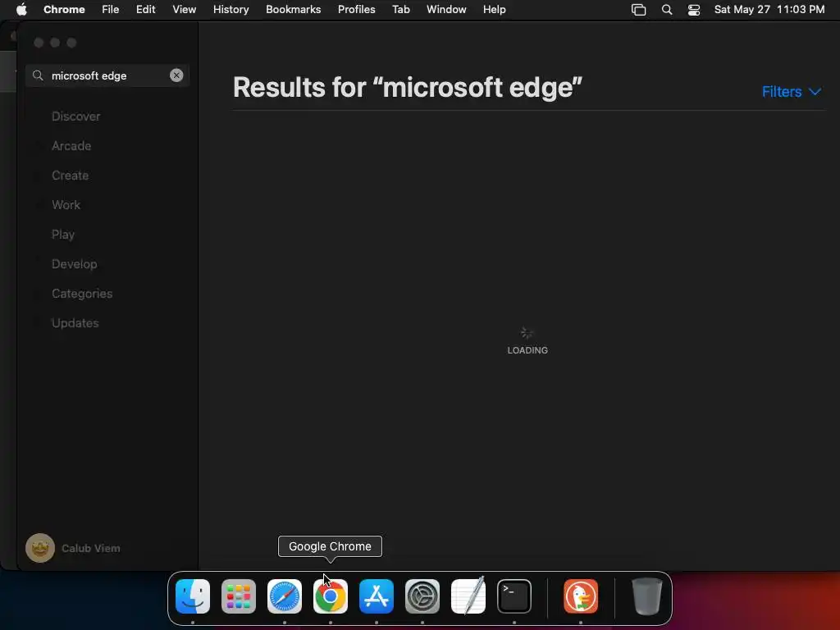Screen dimensions: 840x630
Task: Open TextEdit from the Dock
Action: [x=468, y=596]
